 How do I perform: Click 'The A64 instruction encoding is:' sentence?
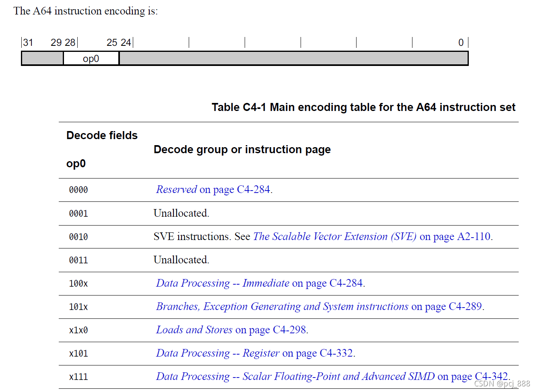85,11
